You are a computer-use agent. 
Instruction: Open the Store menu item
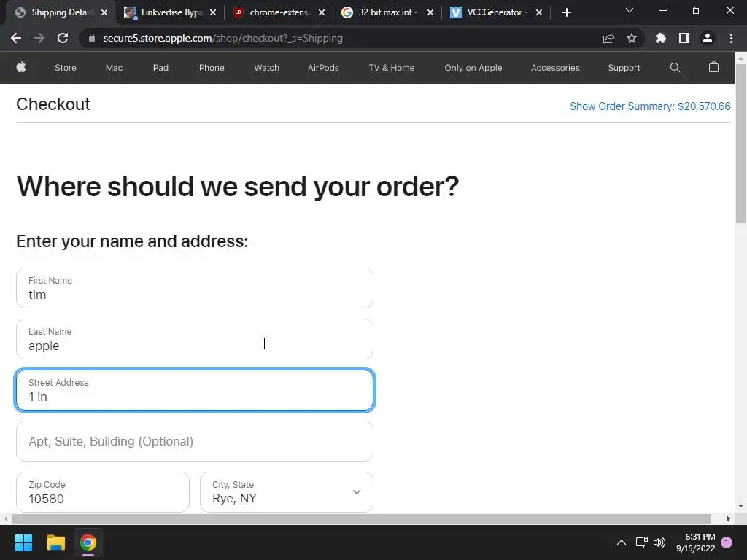tap(65, 68)
